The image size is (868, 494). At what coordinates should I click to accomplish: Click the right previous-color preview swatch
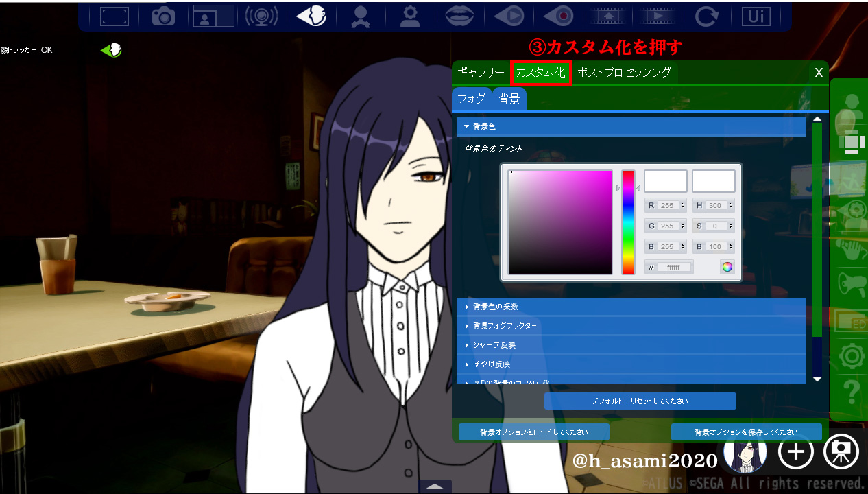pyautogui.click(x=714, y=181)
